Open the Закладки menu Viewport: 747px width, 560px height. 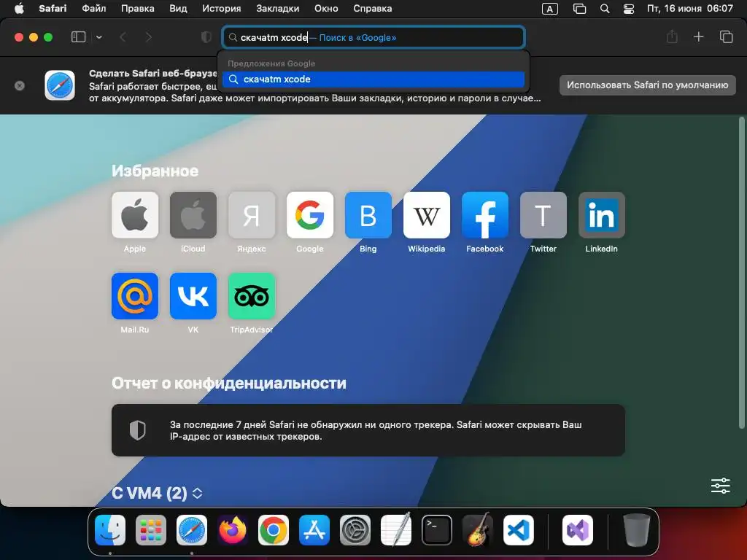coord(278,9)
